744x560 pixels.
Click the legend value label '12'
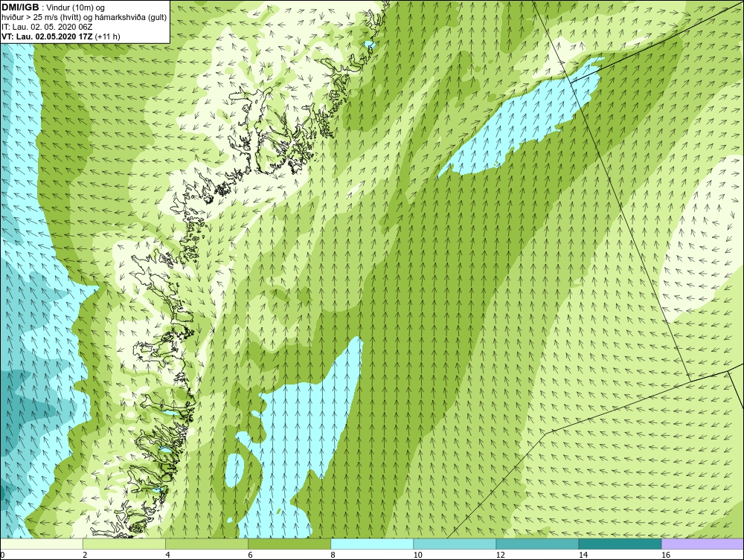pyautogui.click(x=500, y=555)
